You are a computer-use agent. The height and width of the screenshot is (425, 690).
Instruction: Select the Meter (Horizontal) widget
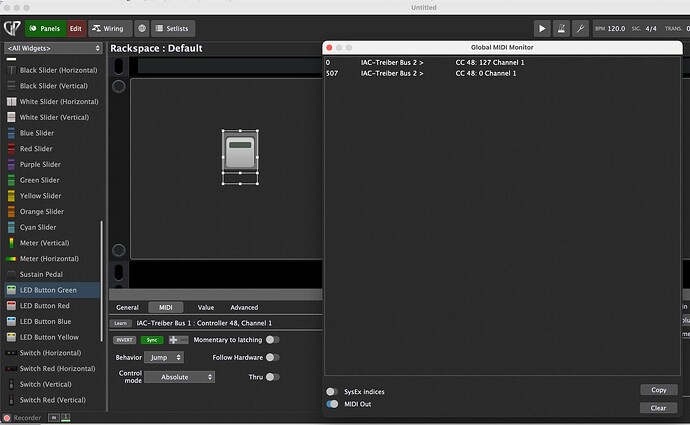click(x=52, y=259)
